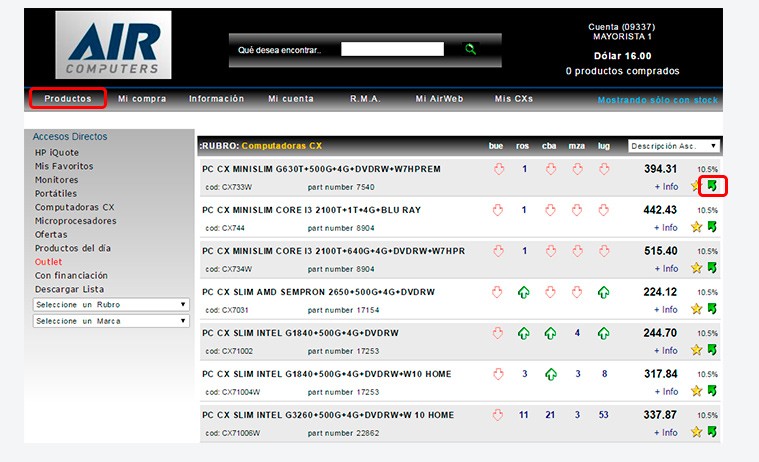
Task: Open the Descripción Asc. sort dropdown
Action: coord(673,146)
